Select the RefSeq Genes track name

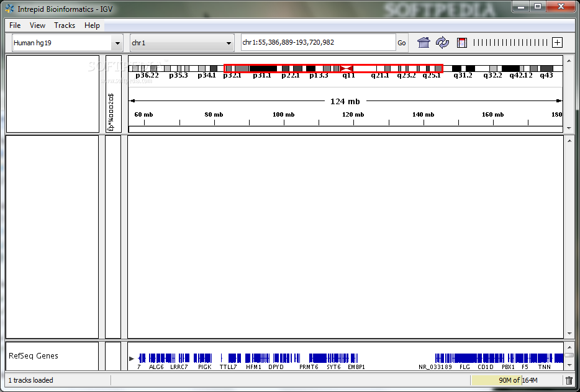click(x=34, y=356)
